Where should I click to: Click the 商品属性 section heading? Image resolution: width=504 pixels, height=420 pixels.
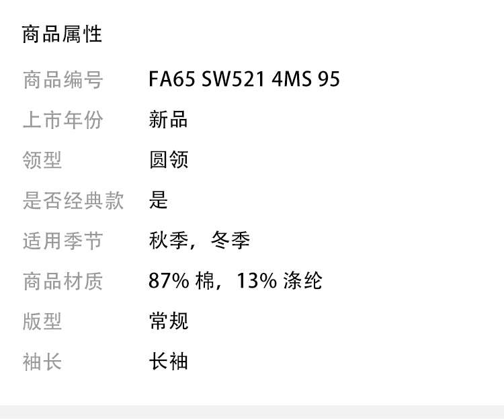[62, 34]
